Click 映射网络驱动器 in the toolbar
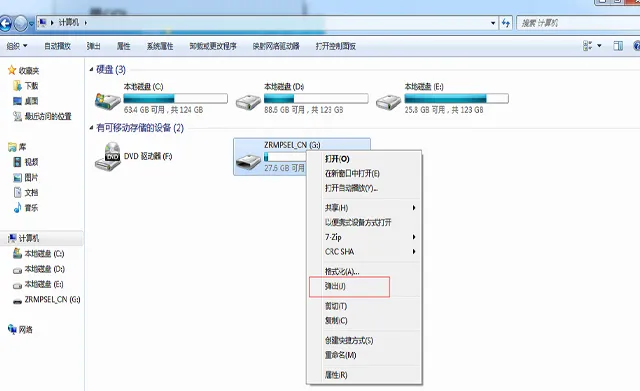640x391 pixels. pyautogui.click(x=276, y=46)
